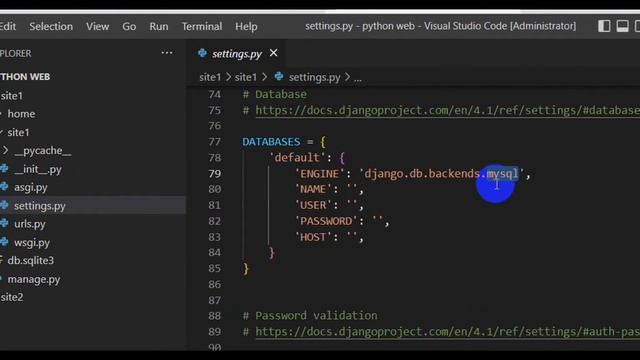Click Python icon in breadcrumb
The image size is (640, 360).
click(x=279, y=76)
